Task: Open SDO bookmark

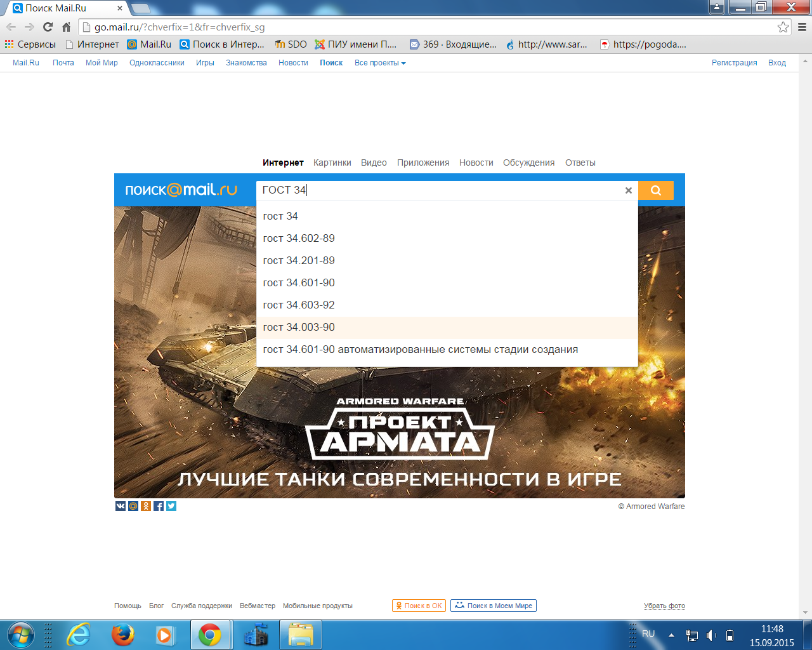Action: (291, 44)
